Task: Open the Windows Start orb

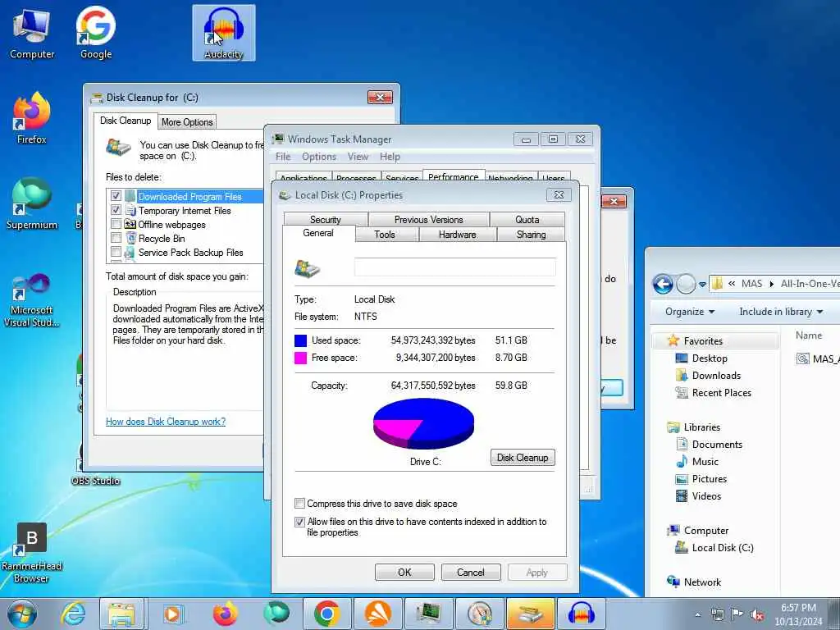Action: click(x=22, y=614)
